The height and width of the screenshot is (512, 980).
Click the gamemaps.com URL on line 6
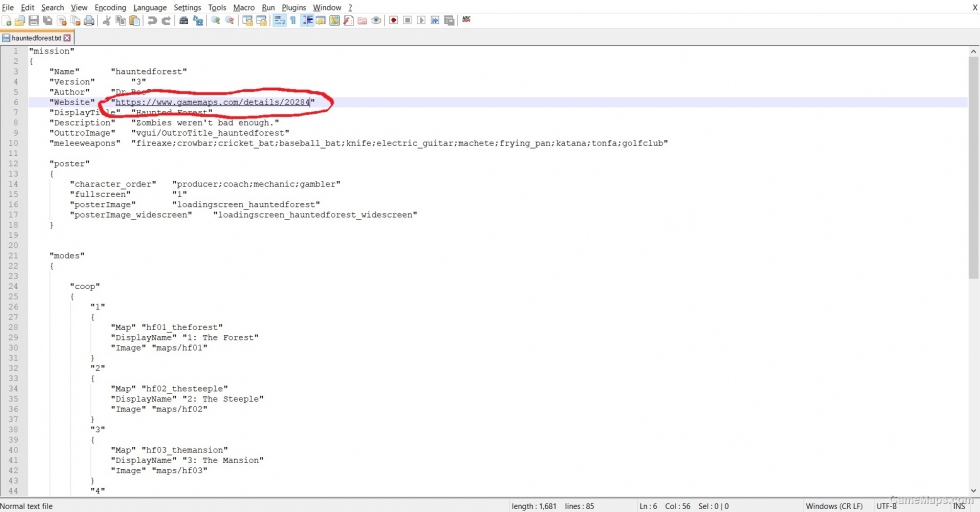pos(212,102)
